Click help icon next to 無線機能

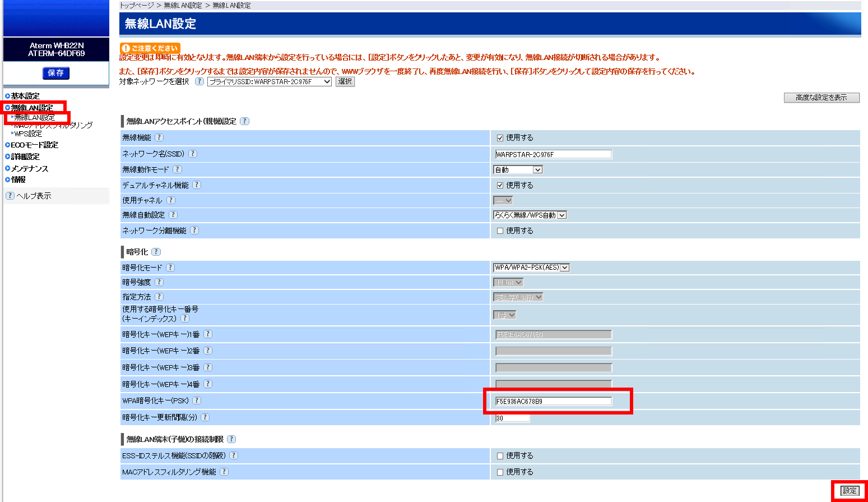pos(159,137)
